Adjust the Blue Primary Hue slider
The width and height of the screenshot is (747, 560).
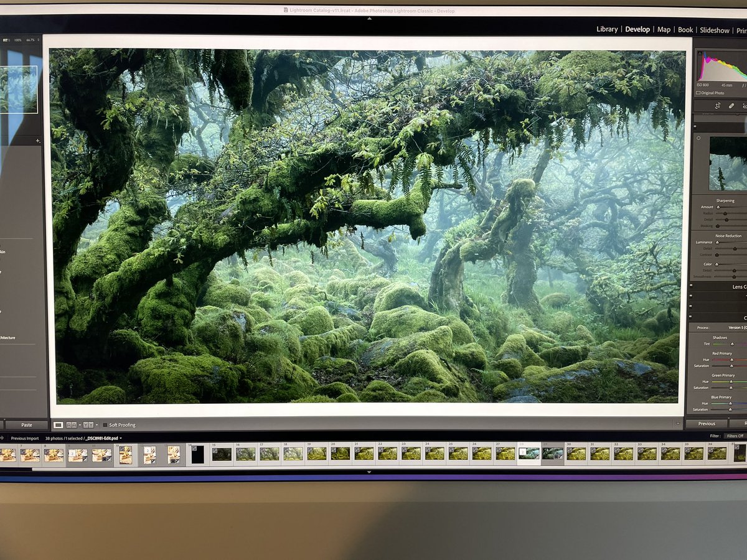[x=730, y=403]
